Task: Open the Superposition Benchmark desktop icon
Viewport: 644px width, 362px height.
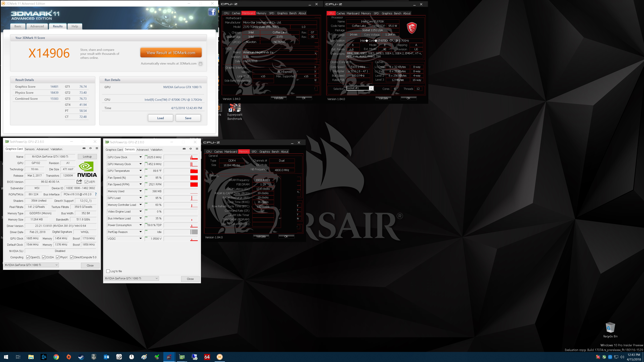Action: pos(234,112)
